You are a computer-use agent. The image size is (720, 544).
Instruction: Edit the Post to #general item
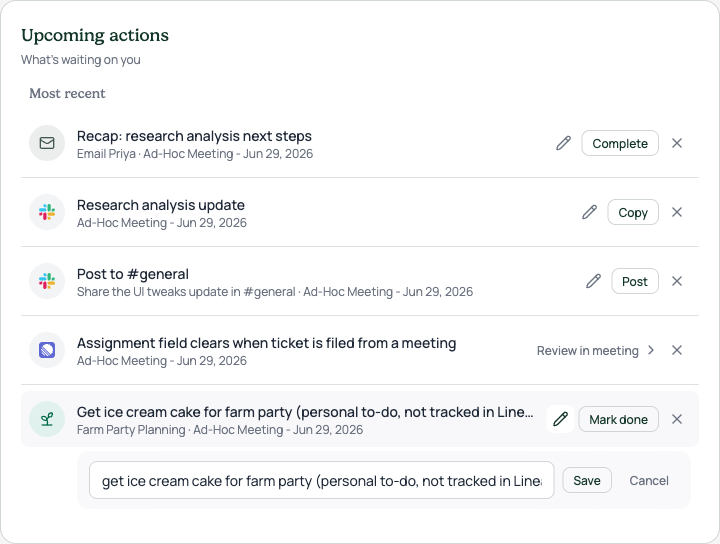[593, 281]
